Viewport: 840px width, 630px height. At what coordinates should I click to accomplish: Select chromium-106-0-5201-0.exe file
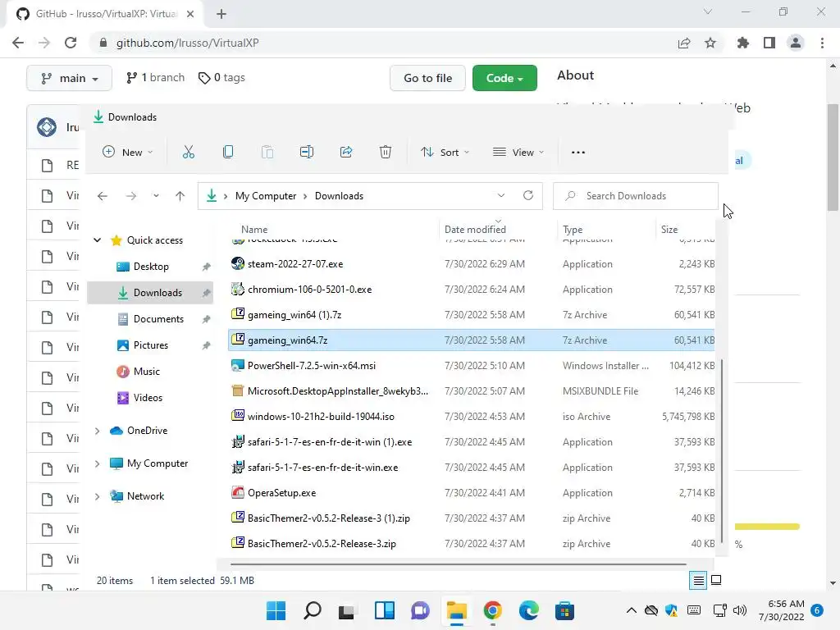pyautogui.click(x=472, y=290)
